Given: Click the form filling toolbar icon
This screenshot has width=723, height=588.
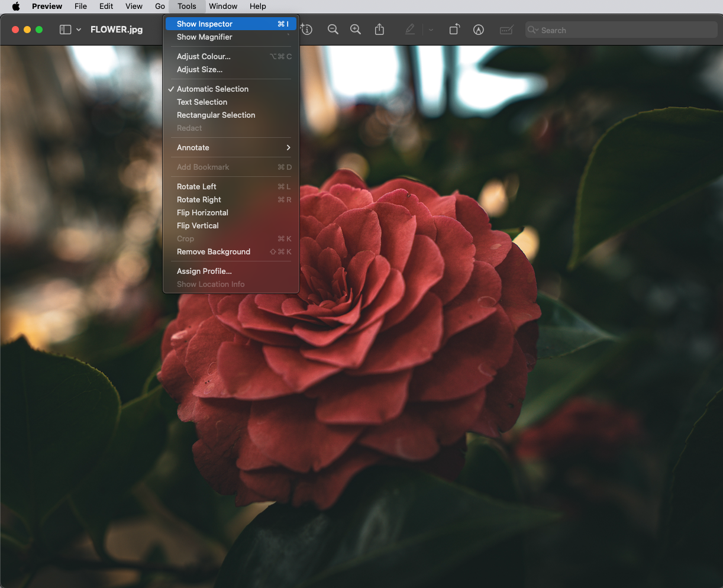Looking at the screenshot, I should pos(506,30).
